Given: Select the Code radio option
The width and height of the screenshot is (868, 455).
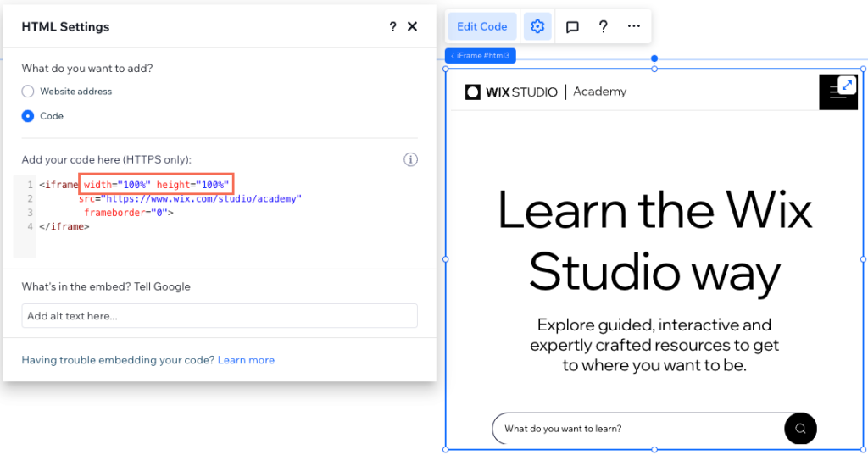Looking at the screenshot, I should tap(28, 116).
